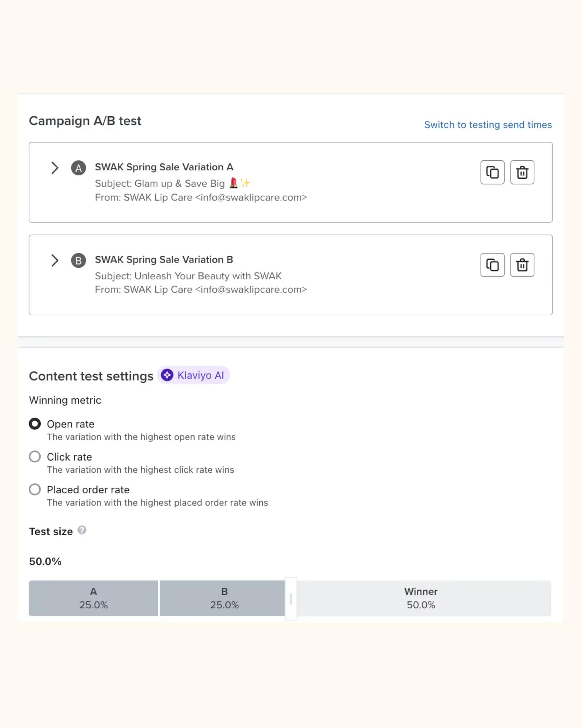Image resolution: width=582 pixels, height=728 pixels.
Task: Click the B 25.0% test segment
Action: tap(222, 598)
